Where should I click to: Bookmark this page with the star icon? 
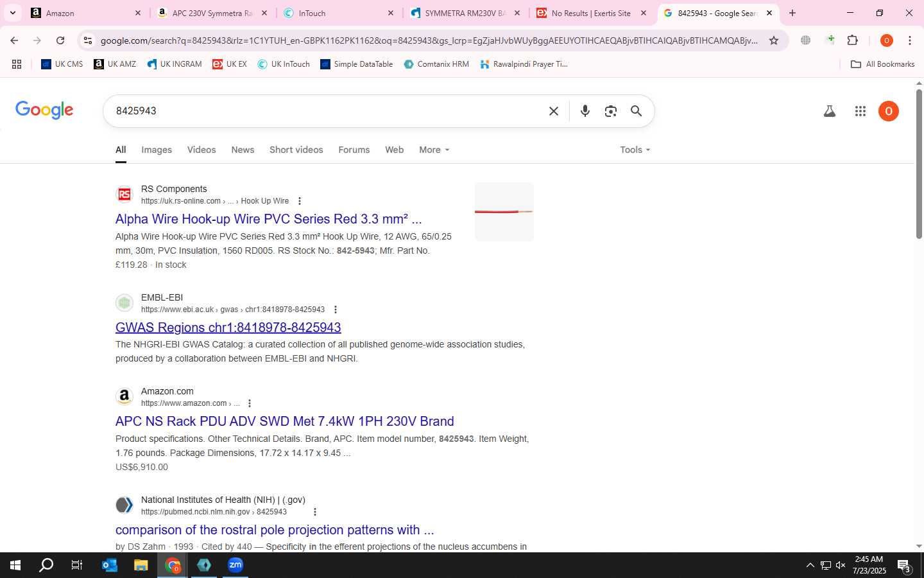pyautogui.click(x=774, y=40)
